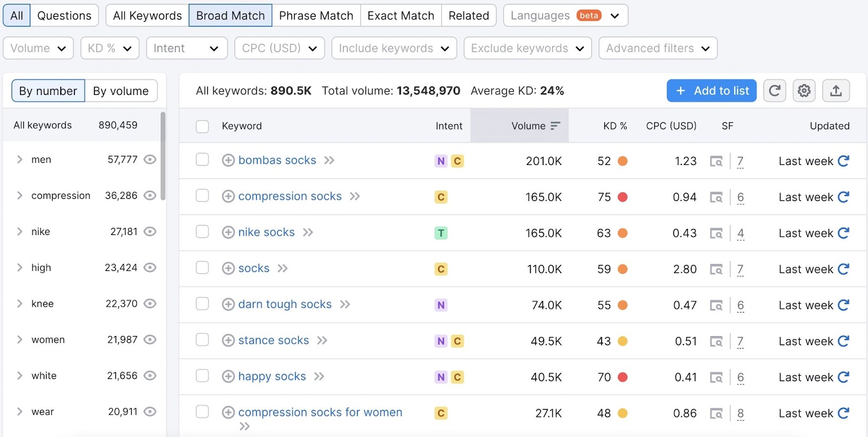This screenshot has width=868, height=437.
Task: View SERP icon for compression socks row
Action: pyautogui.click(x=717, y=197)
